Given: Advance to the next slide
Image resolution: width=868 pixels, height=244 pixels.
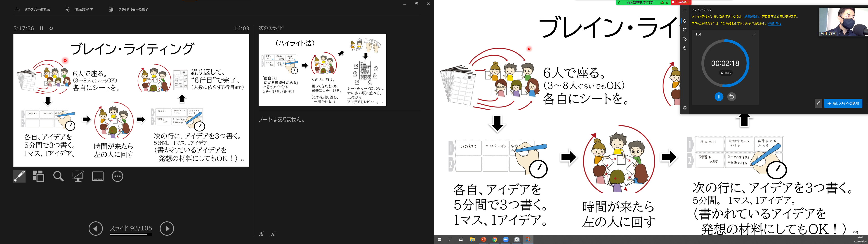Looking at the screenshot, I should click(167, 228).
